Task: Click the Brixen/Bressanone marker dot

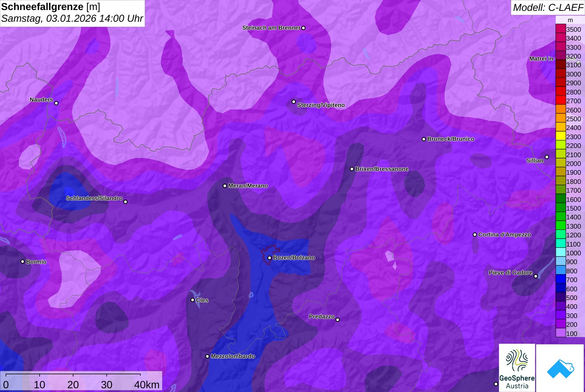Action: click(x=352, y=169)
